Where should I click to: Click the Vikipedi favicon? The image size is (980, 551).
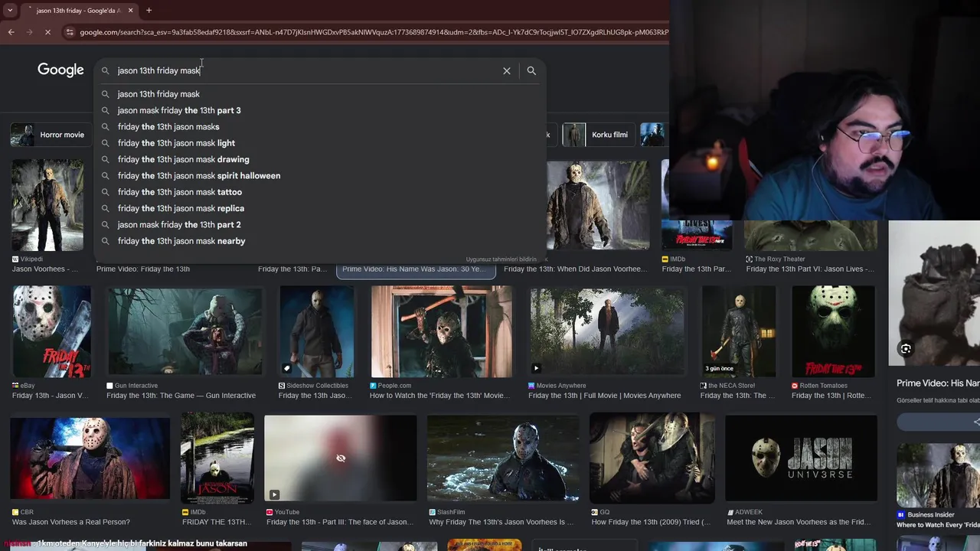(x=15, y=259)
